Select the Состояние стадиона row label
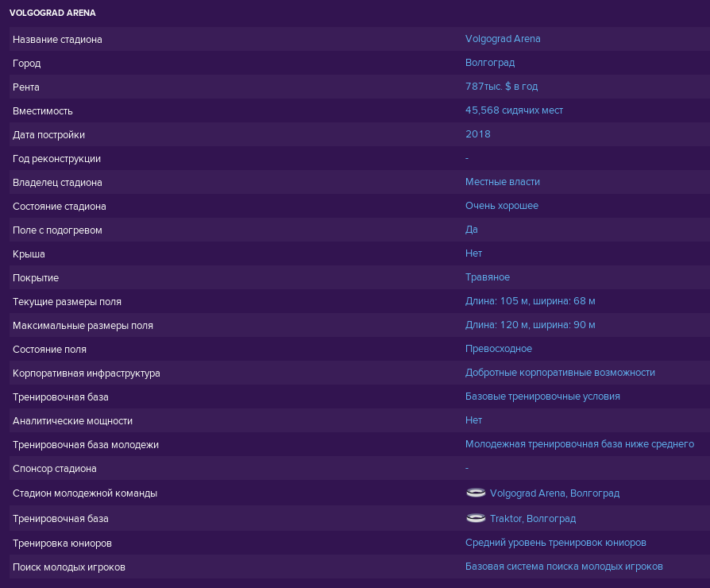 (x=60, y=206)
